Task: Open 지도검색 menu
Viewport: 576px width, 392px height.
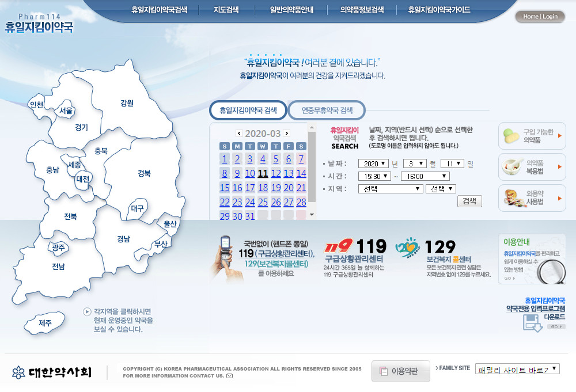Action: pyautogui.click(x=226, y=10)
